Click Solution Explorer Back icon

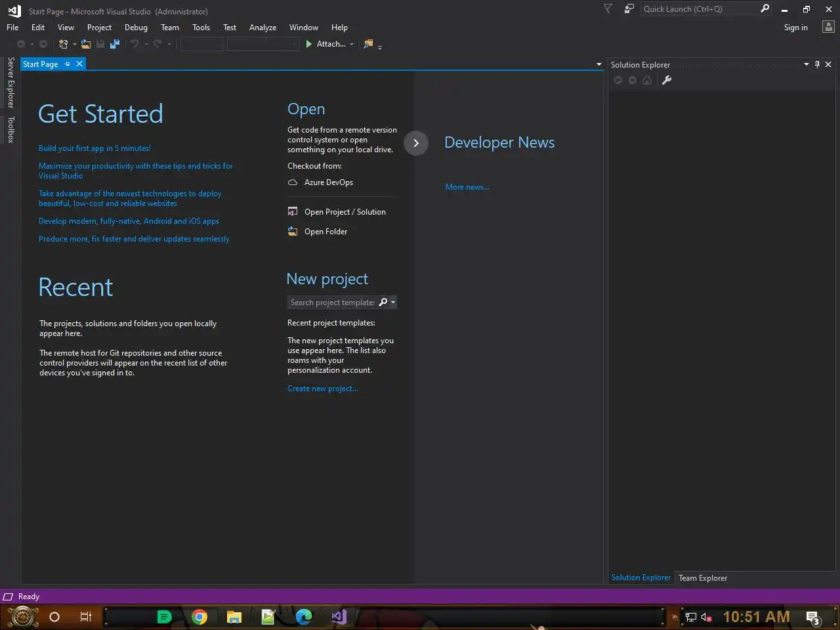(x=618, y=80)
